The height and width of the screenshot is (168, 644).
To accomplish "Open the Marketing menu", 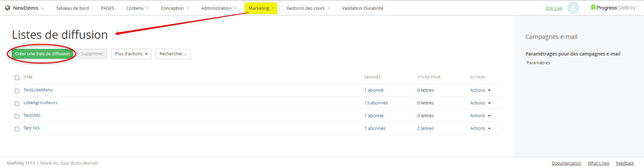I will [x=261, y=8].
